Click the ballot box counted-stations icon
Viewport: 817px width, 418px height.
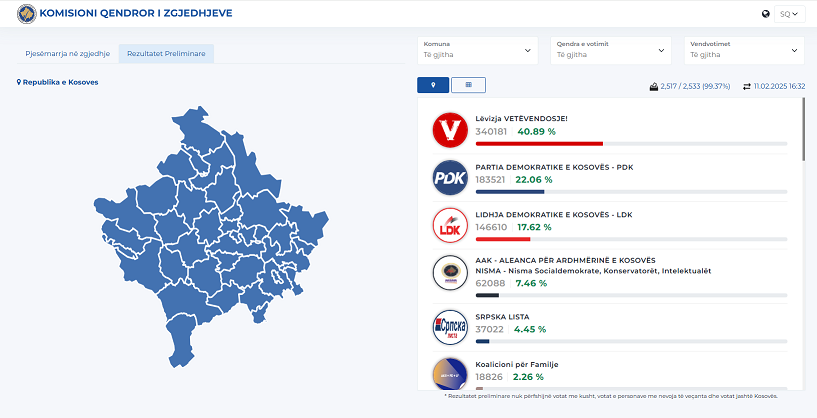(x=653, y=87)
